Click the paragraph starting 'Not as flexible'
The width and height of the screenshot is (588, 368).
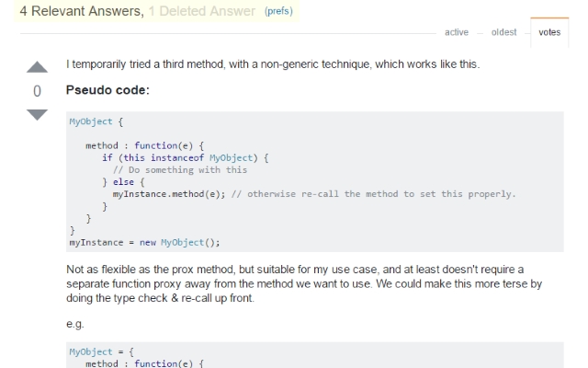(x=304, y=283)
